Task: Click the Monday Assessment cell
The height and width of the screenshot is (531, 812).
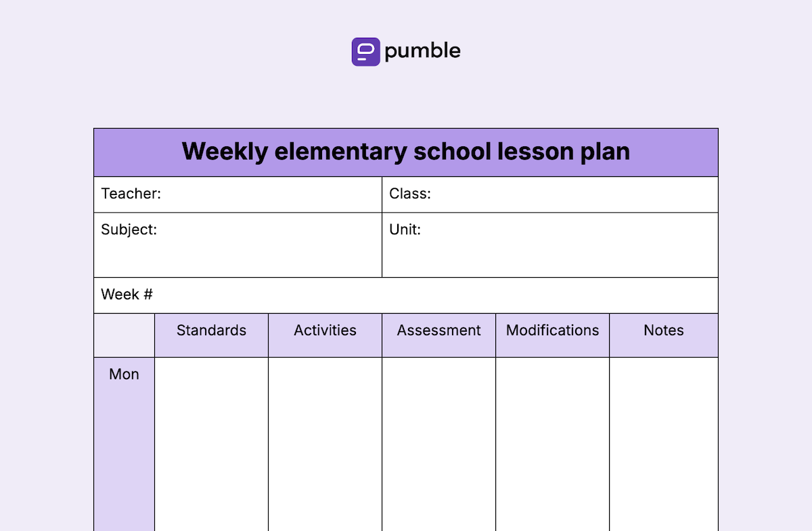Action: pos(438,444)
